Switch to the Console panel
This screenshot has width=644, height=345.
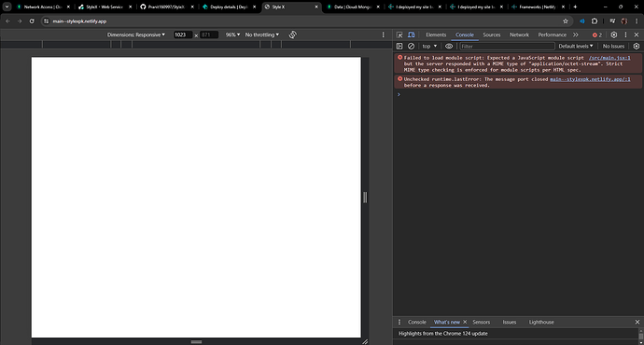coord(465,34)
